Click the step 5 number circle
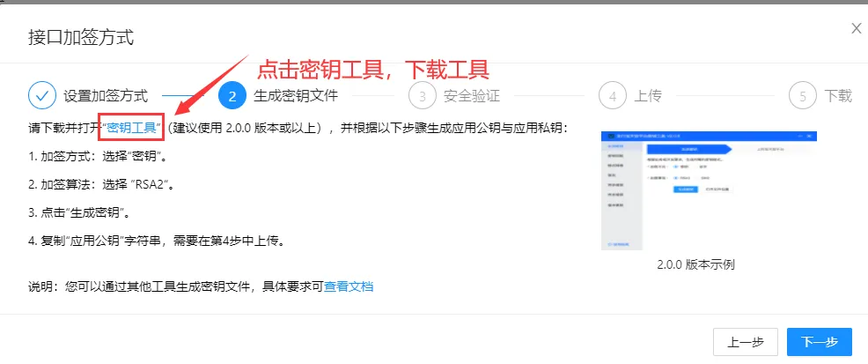Viewport: 868px width, 364px height. click(x=803, y=95)
